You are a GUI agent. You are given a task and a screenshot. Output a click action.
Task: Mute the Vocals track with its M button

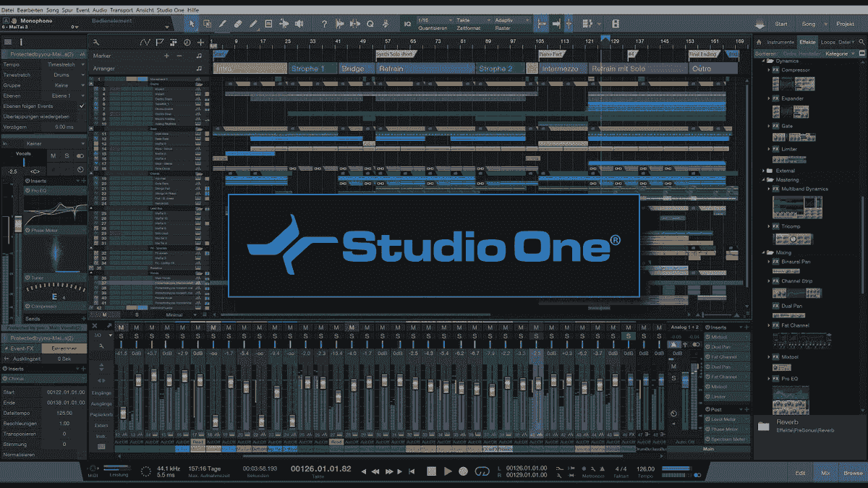pos(54,155)
